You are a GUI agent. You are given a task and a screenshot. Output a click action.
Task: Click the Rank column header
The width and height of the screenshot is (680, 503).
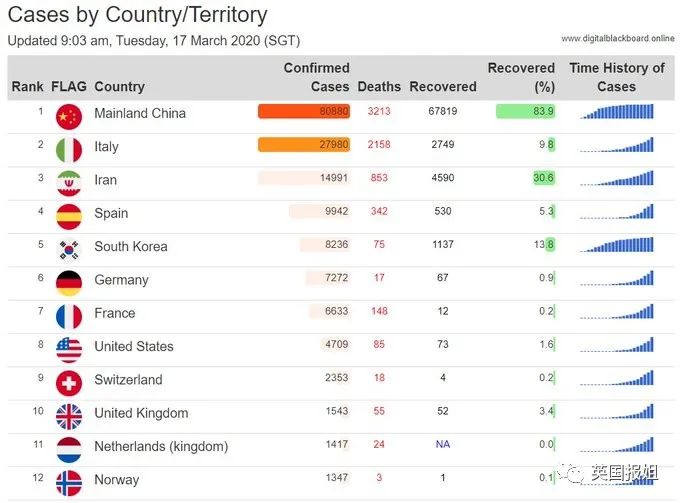click(27, 87)
